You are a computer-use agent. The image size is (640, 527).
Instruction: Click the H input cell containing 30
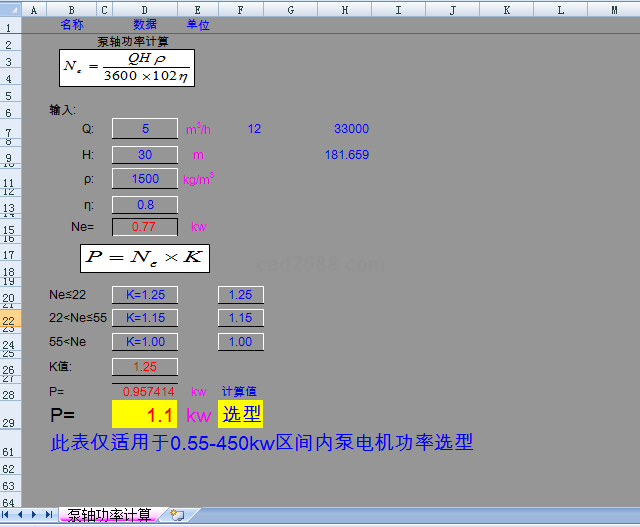click(145, 155)
